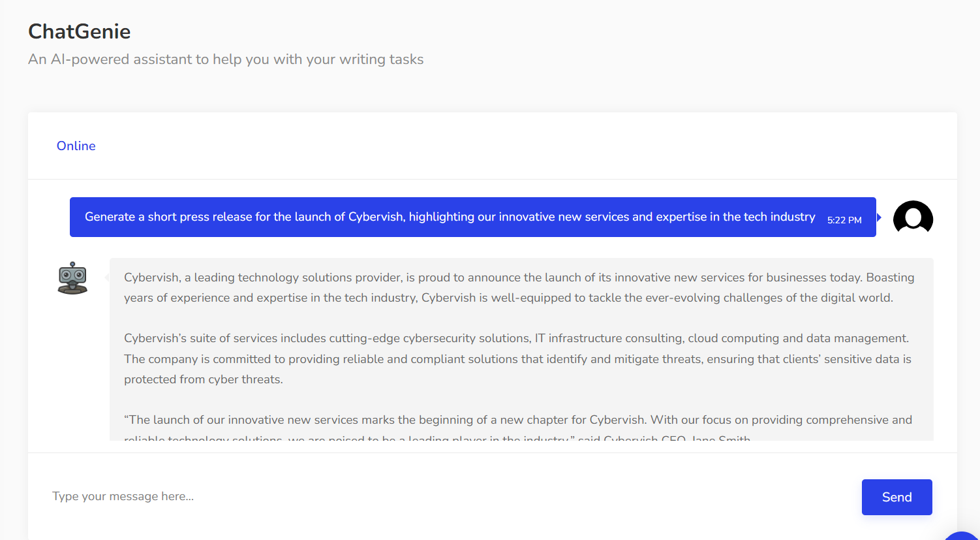Click the Send button

(896, 497)
